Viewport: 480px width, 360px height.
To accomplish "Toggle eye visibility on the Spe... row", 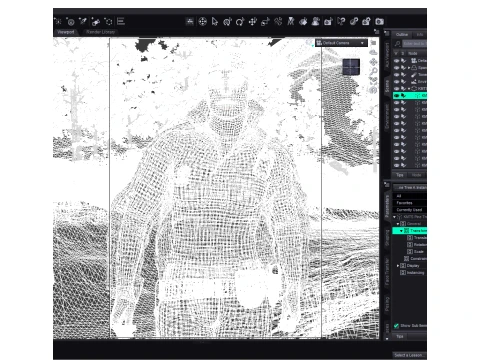I will (x=396, y=68).
